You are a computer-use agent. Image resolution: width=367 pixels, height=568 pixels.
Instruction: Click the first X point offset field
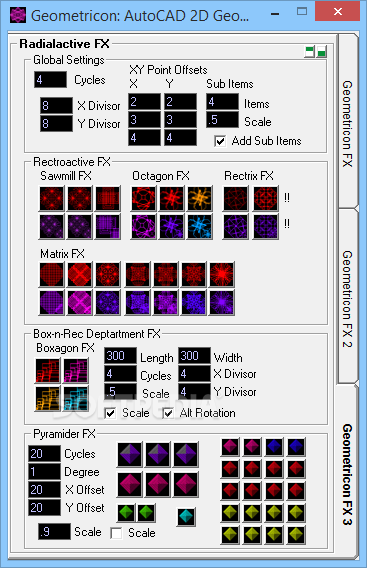pyautogui.click(x=144, y=102)
